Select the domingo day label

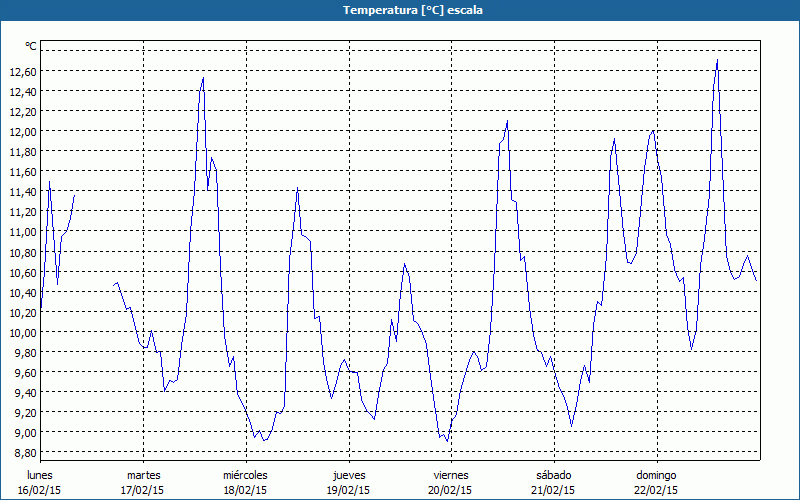pos(656,474)
